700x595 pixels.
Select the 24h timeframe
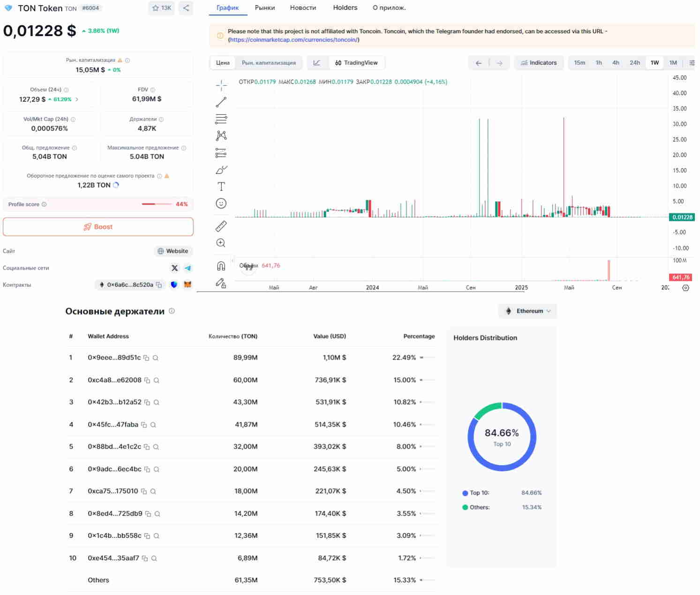635,63
